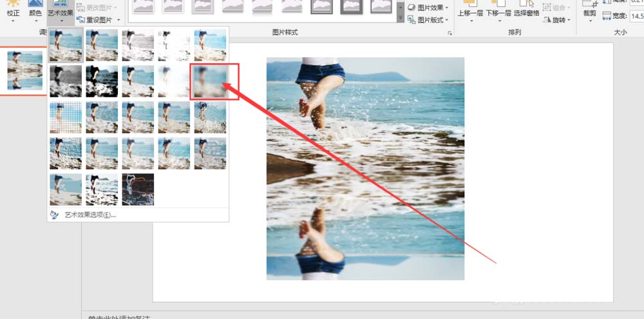644x319 pixels.
Task: Select the beach reflection picture on slide
Action: pyautogui.click(x=366, y=169)
